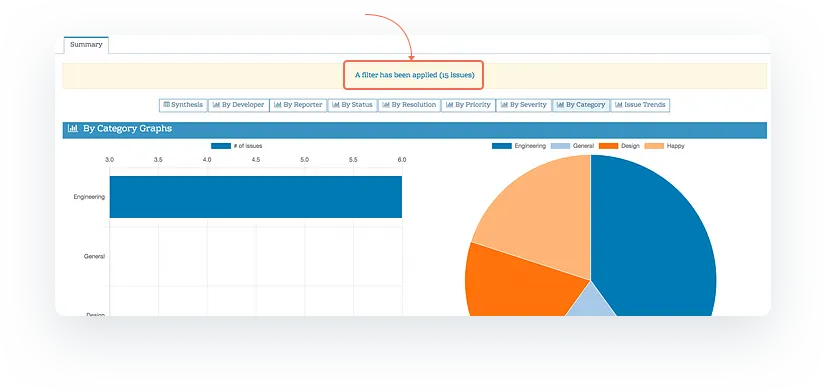
Task: Click the 'General' bar chart axis label
Action: (94, 257)
